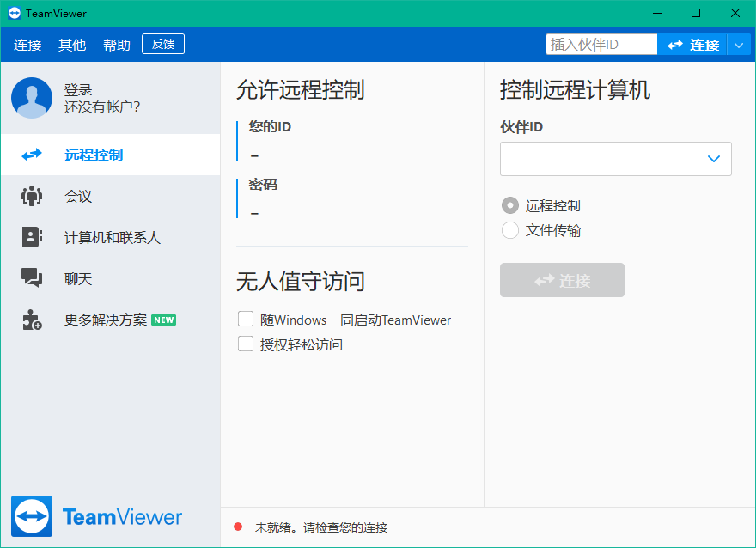The height and width of the screenshot is (548, 756).
Task: Click the 插入伙伴ID input field
Action: point(601,43)
